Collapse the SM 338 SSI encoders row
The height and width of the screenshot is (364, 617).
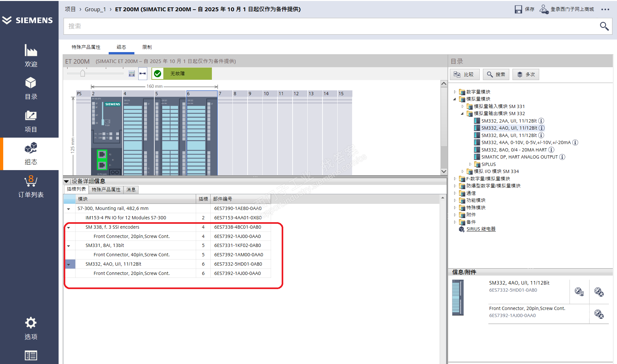pyautogui.click(x=68, y=227)
